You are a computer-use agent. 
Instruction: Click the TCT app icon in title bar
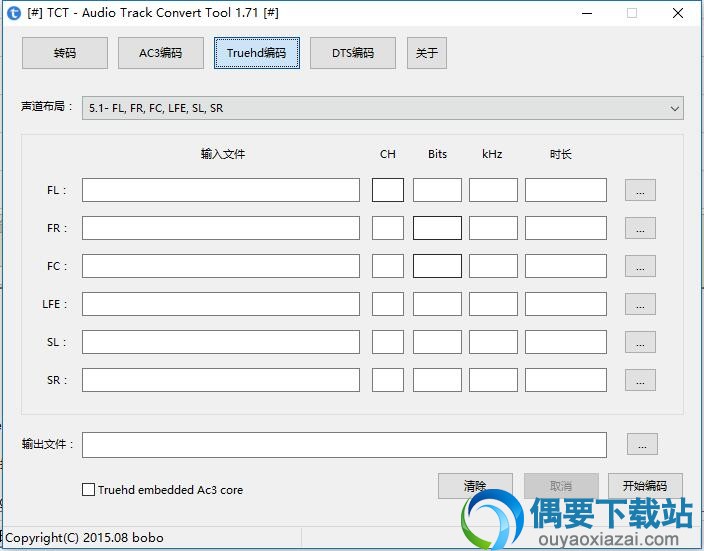pos(14,13)
